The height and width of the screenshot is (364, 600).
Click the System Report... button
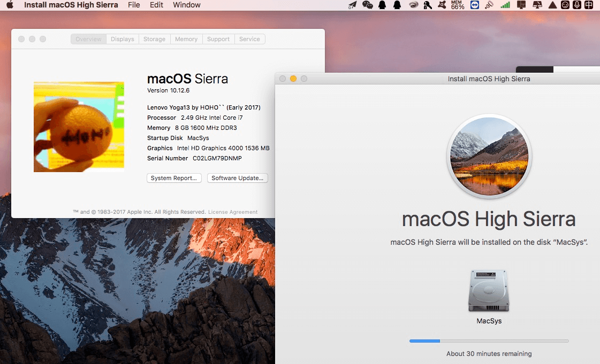(174, 178)
